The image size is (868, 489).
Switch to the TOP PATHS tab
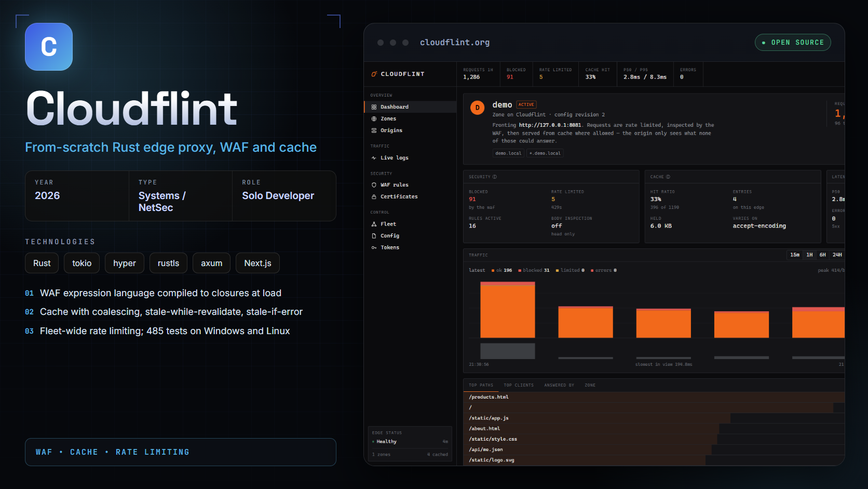pyautogui.click(x=481, y=385)
